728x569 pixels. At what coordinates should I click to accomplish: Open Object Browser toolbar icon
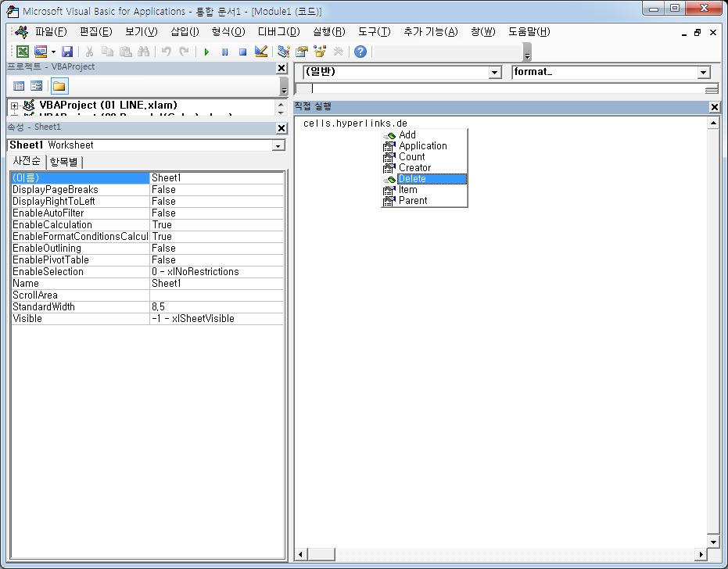(320, 52)
